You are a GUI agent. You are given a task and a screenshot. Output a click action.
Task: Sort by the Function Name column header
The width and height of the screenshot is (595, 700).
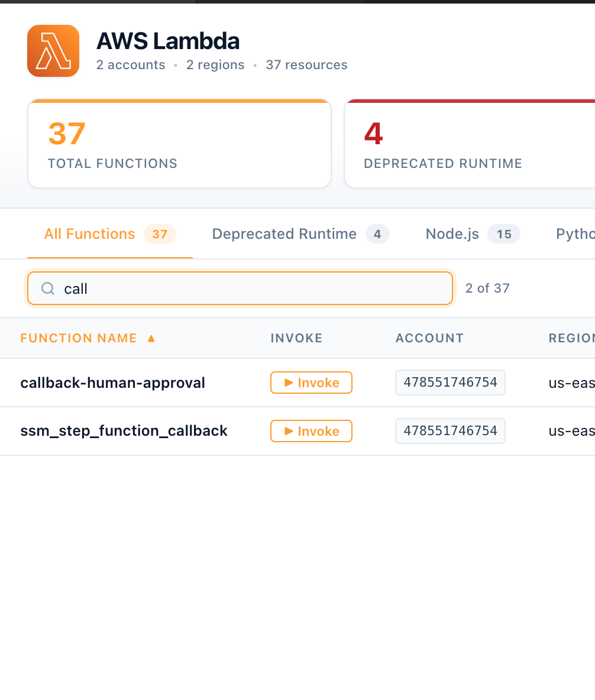pos(79,338)
